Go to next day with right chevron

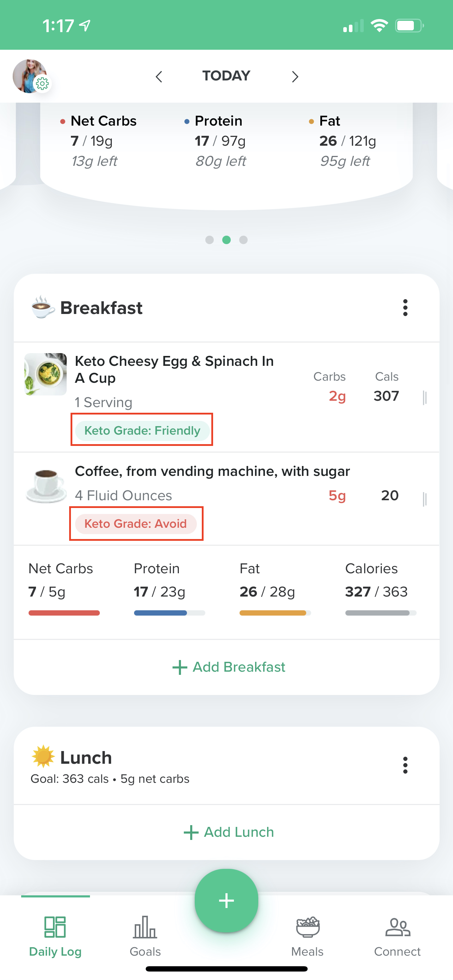(x=295, y=77)
